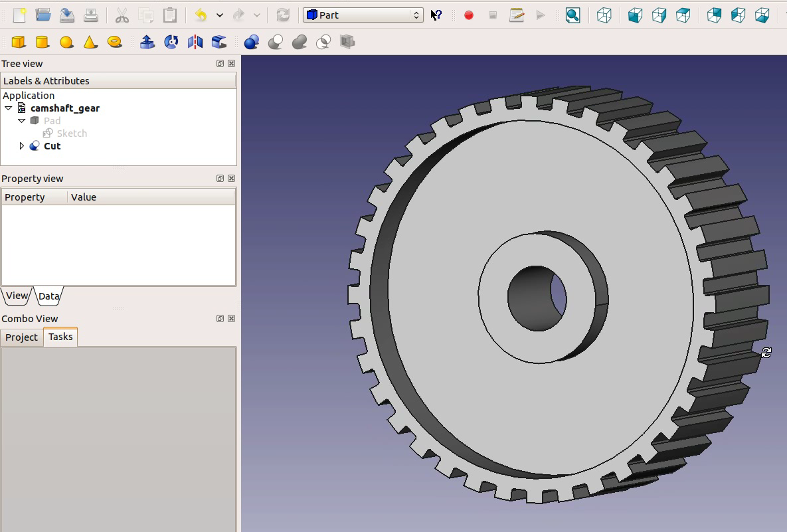Open the Extrude tool
This screenshot has width=787, height=532.
[x=147, y=41]
